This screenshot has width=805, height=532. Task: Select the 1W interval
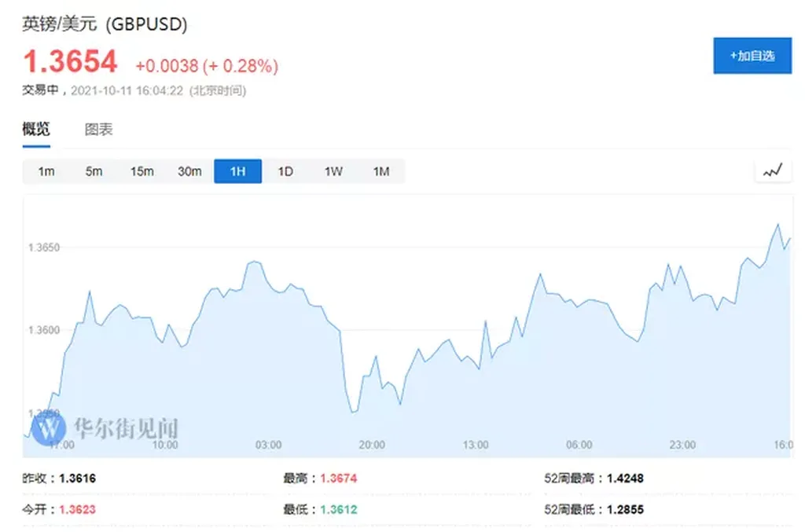pos(333,171)
